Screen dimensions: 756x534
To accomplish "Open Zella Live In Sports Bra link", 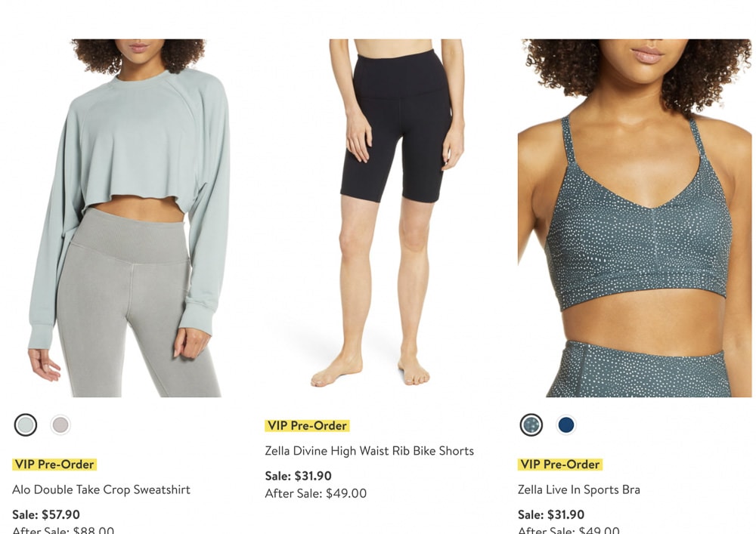I will pyautogui.click(x=578, y=489).
